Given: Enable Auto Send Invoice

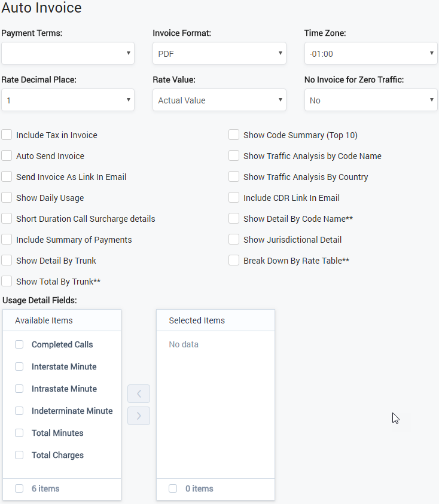Looking at the screenshot, I should pyautogui.click(x=7, y=156).
